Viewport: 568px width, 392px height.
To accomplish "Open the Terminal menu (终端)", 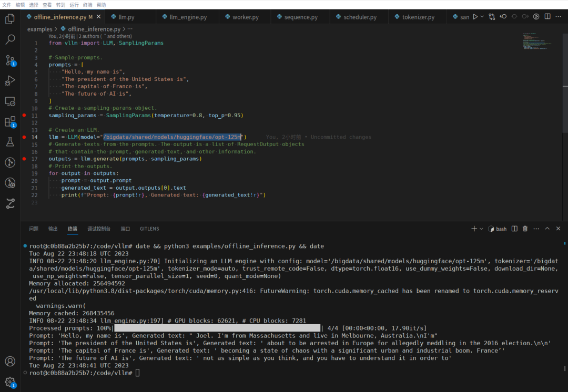I will [x=87, y=5].
